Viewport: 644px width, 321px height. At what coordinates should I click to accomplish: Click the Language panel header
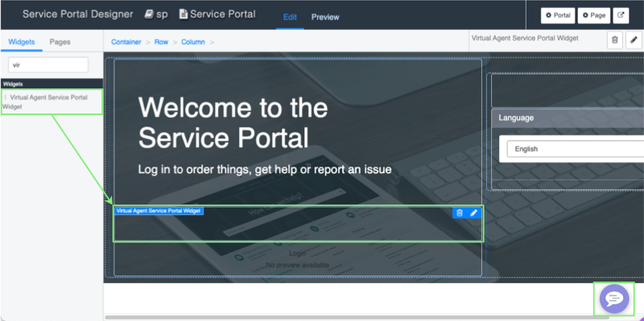(568, 117)
